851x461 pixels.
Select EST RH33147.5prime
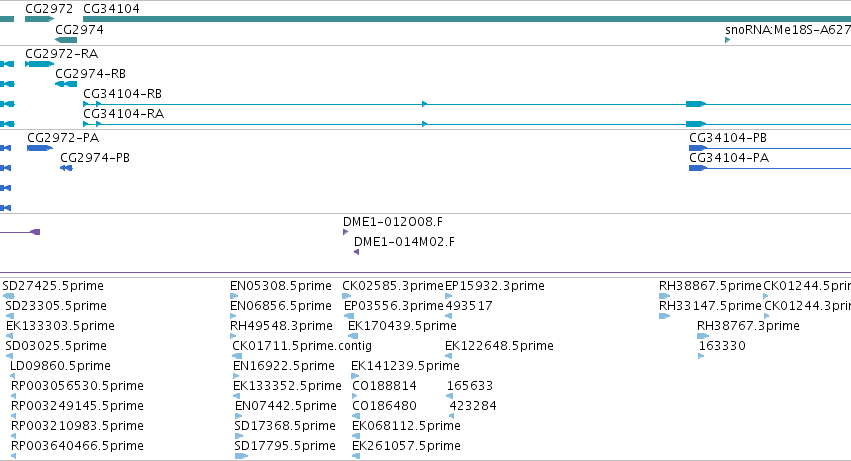point(710,306)
